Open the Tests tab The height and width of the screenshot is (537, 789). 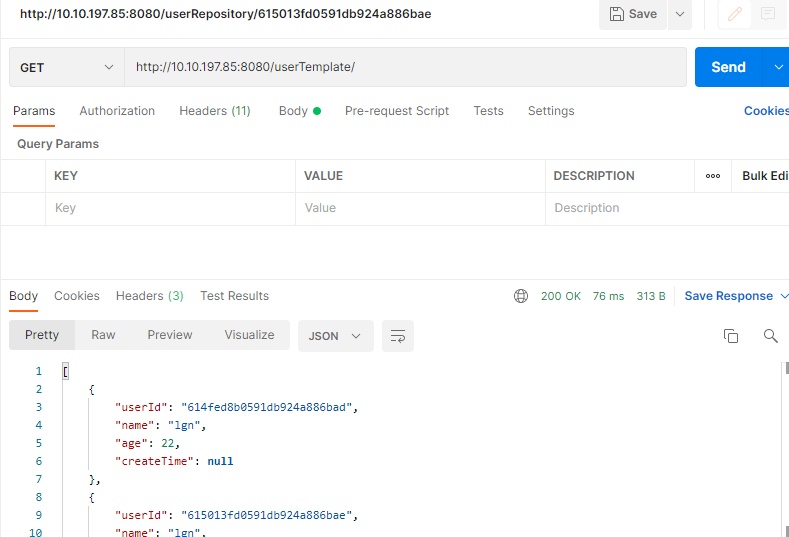(x=489, y=111)
